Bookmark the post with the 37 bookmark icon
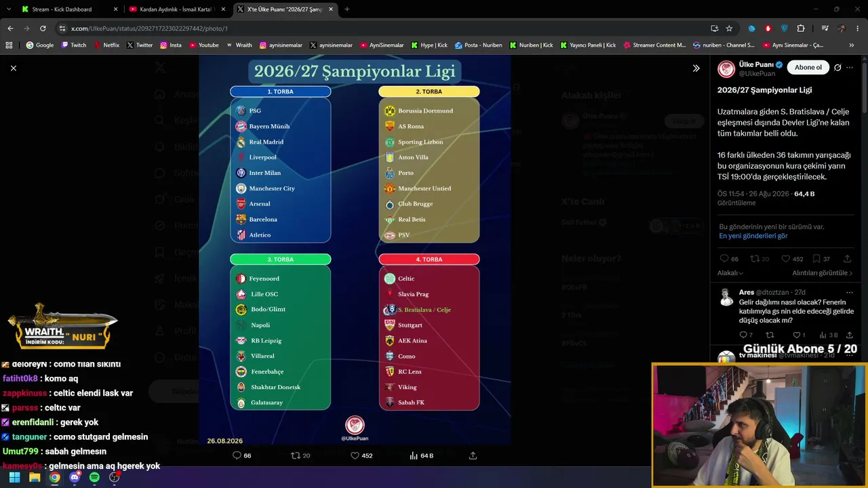 point(816,259)
